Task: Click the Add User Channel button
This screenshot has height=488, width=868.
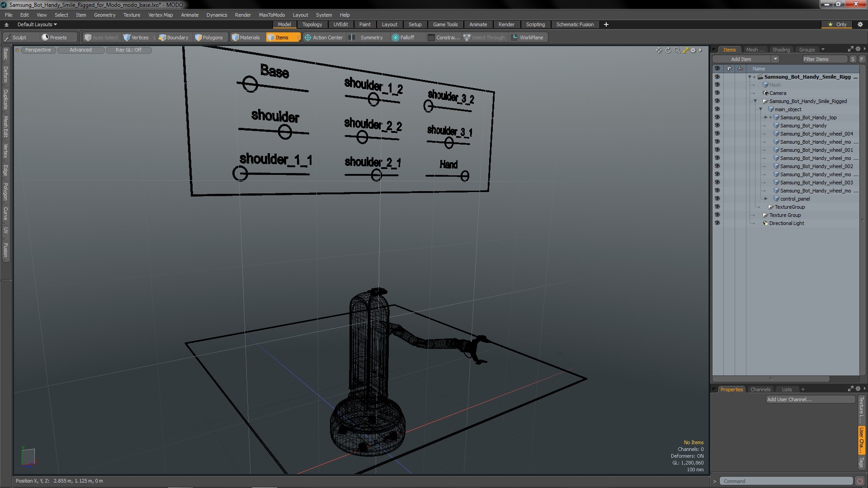Action: click(x=810, y=399)
